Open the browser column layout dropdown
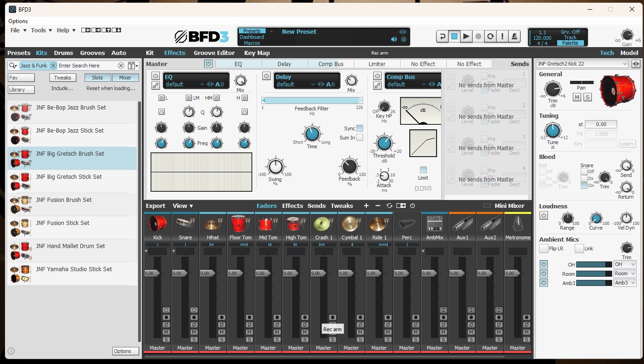This screenshot has height=364, width=644. click(x=133, y=66)
